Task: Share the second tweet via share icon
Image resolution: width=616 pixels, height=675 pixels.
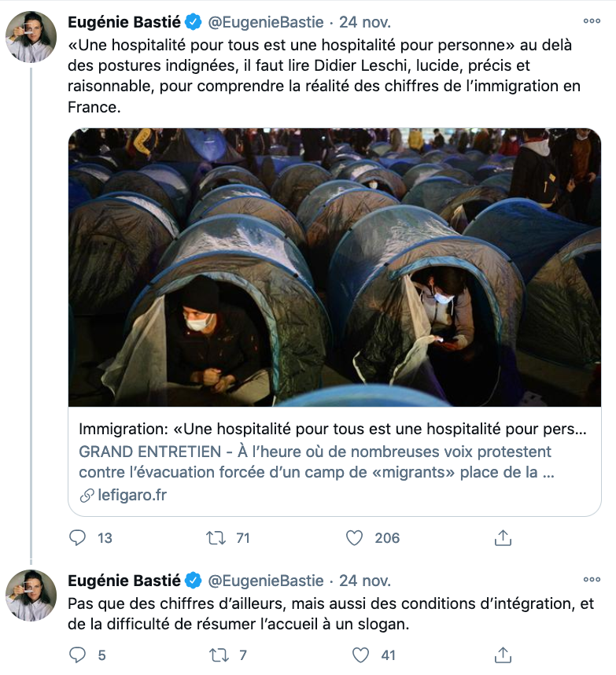Action: pos(503,655)
